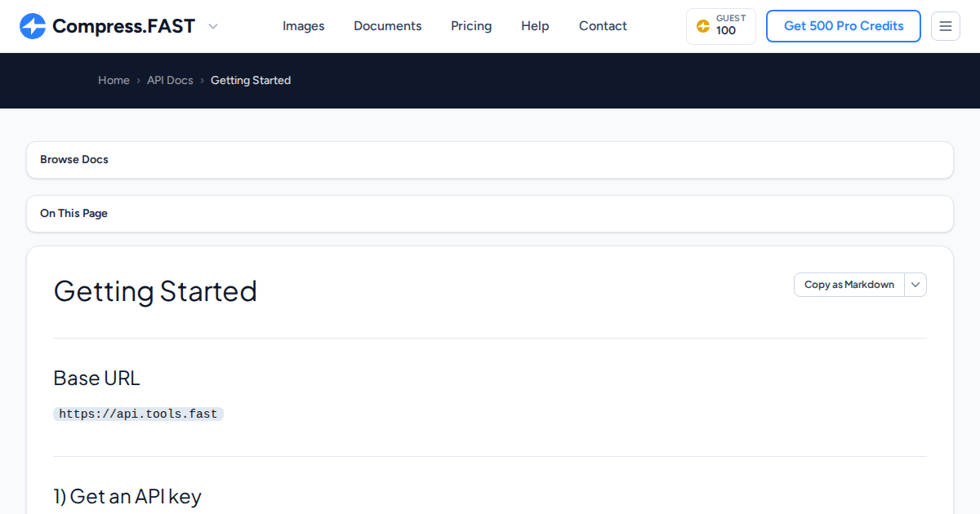Expand the On This Page panel
Viewport: 980px width, 514px height.
click(490, 214)
